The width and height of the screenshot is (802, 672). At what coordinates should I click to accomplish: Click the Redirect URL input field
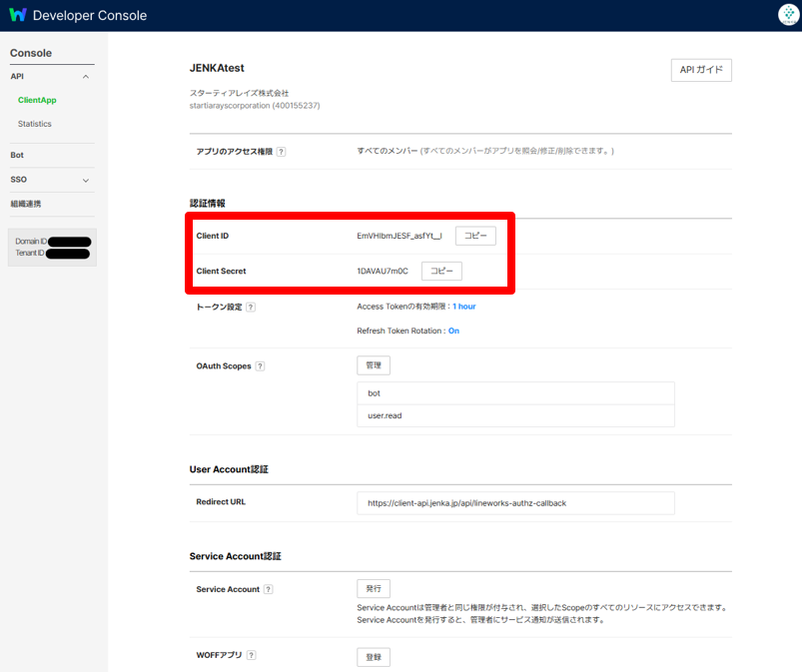coord(515,503)
